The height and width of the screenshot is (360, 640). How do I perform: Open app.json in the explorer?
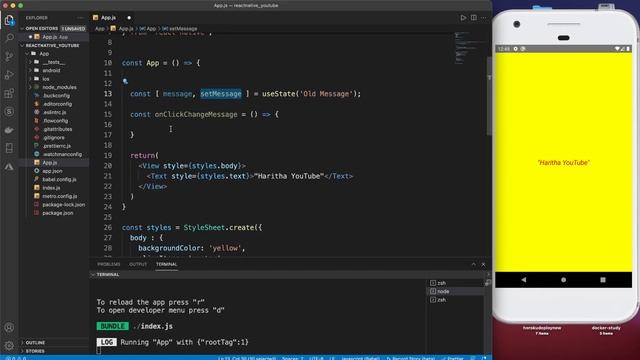pyautogui.click(x=52, y=171)
